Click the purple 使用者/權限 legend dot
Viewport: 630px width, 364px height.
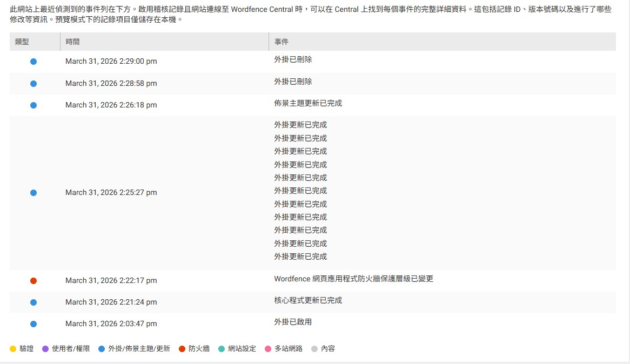pyautogui.click(x=45, y=349)
